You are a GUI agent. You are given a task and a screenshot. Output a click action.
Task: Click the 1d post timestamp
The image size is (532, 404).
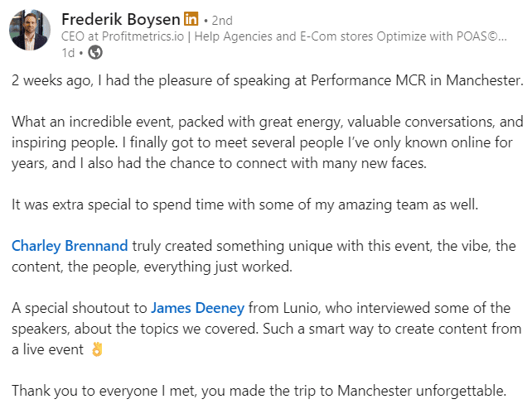[69, 52]
